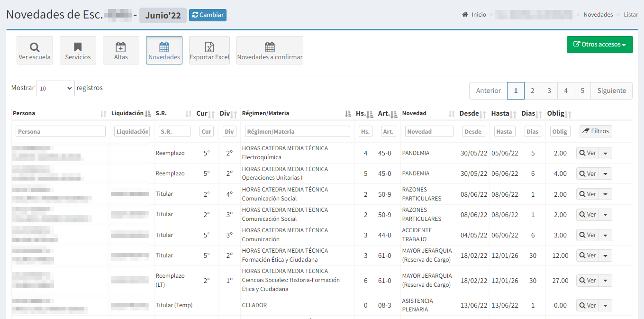The width and height of the screenshot is (644, 319).
Task: Expand Ver dropdown for Electroquímica row
Action: 606,153
